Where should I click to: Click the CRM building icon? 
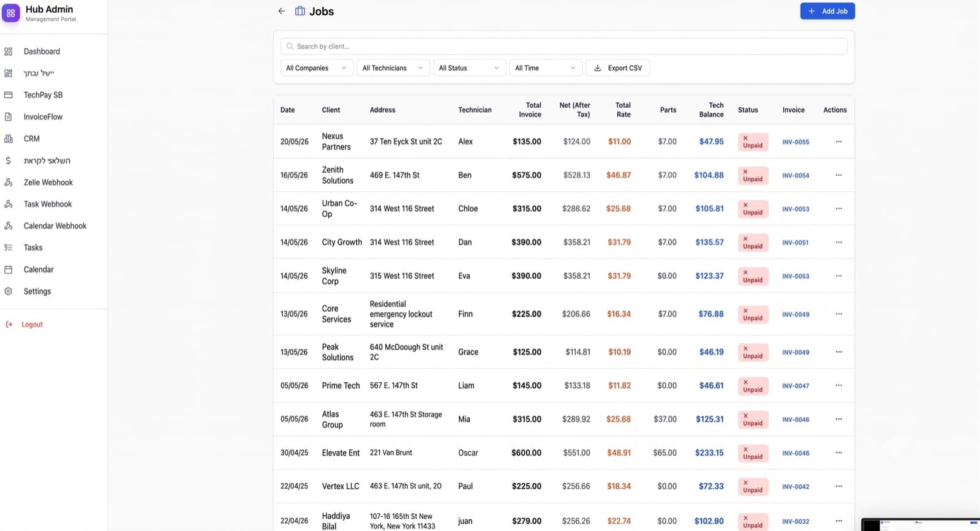coord(8,138)
